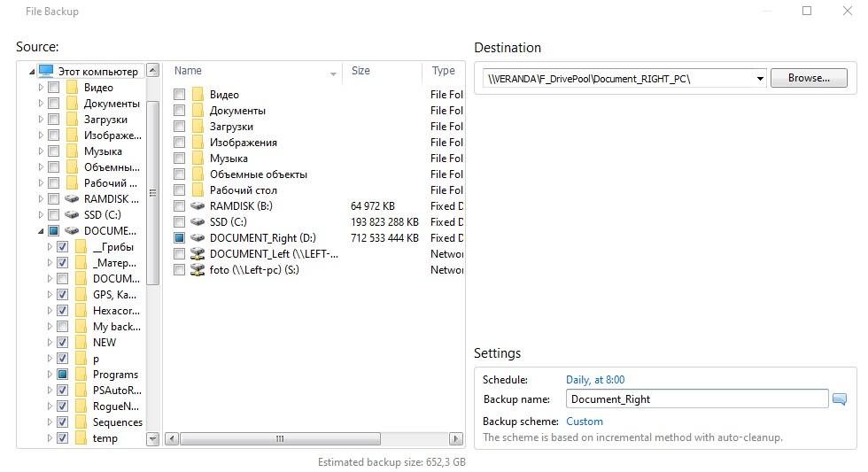The height and width of the screenshot is (472, 868).
Task: Collapse the Этот компьютер tree node
Action: tap(32, 72)
